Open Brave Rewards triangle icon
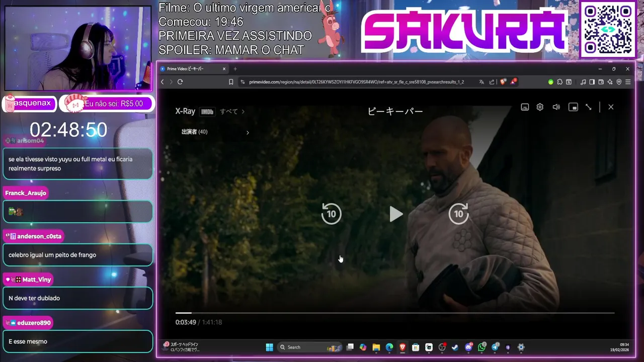Screen dimensions: 644x362 513,81
